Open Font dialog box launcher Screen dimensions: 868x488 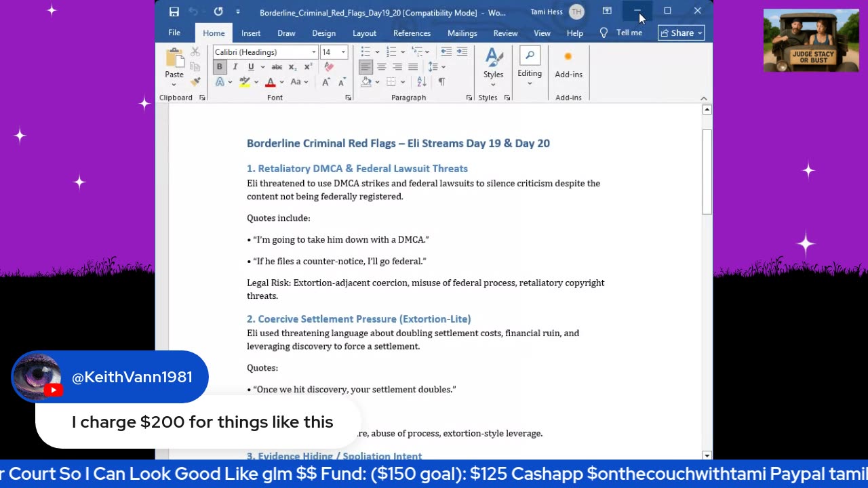[349, 98]
